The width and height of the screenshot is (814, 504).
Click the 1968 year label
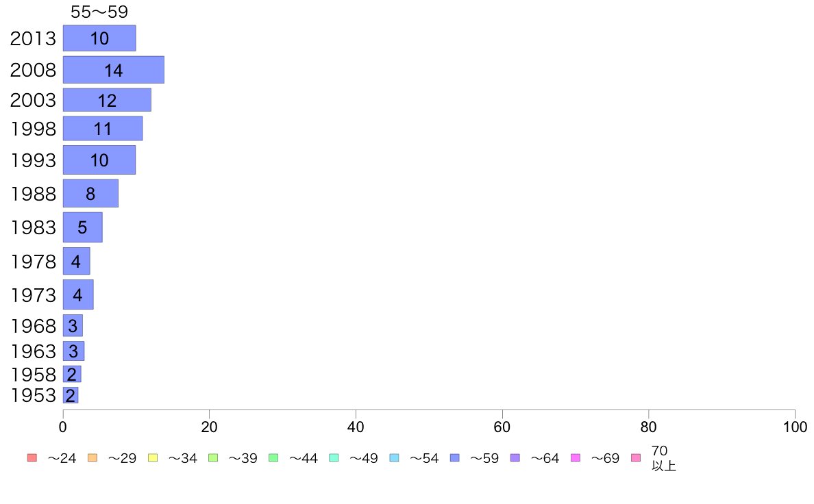tap(33, 326)
